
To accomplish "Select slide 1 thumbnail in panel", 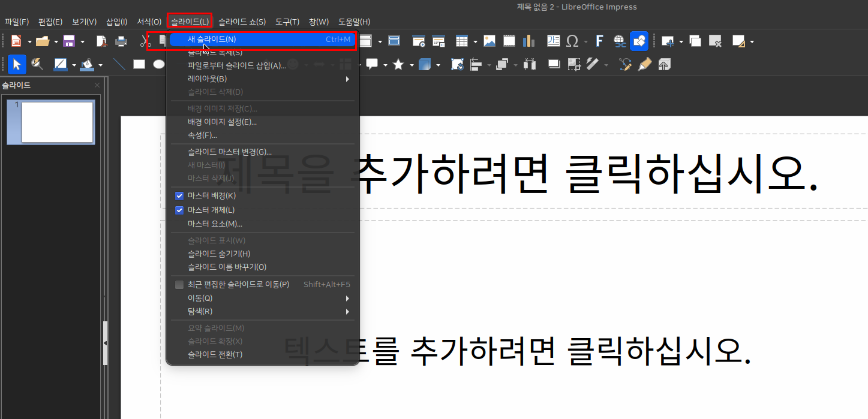I will point(57,122).
